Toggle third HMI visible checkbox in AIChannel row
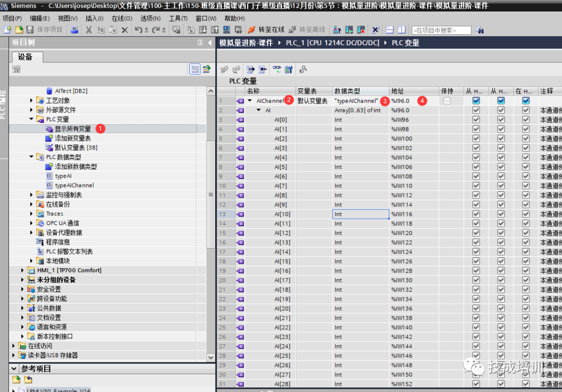The width and height of the screenshot is (562, 392). point(526,101)
